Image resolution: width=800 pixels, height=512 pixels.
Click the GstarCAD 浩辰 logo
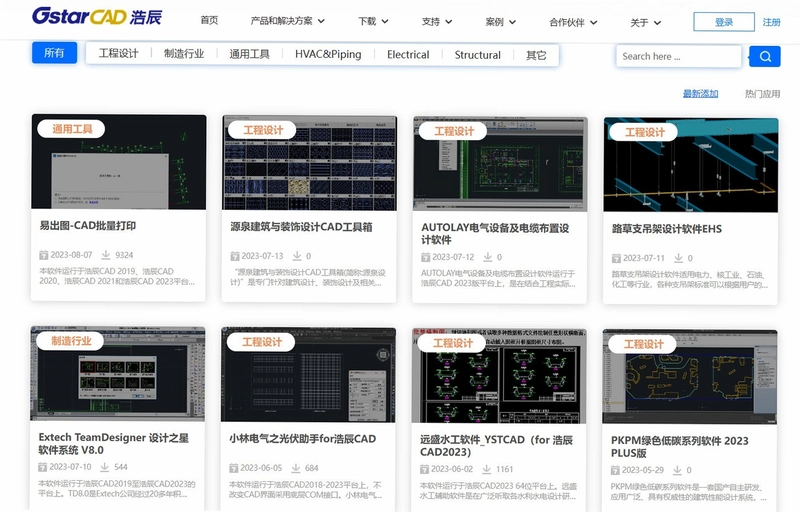tap(97, 16)
